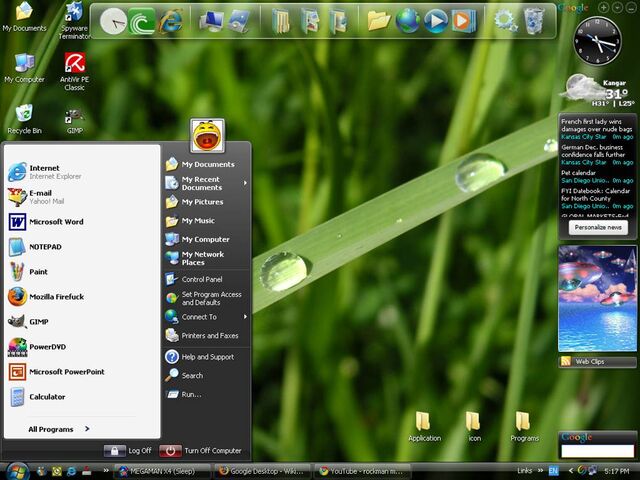The width and height of the screenshot is (640, 480).
Task: Select the icon folder on desktop
Action: click(x=474, y=427)
